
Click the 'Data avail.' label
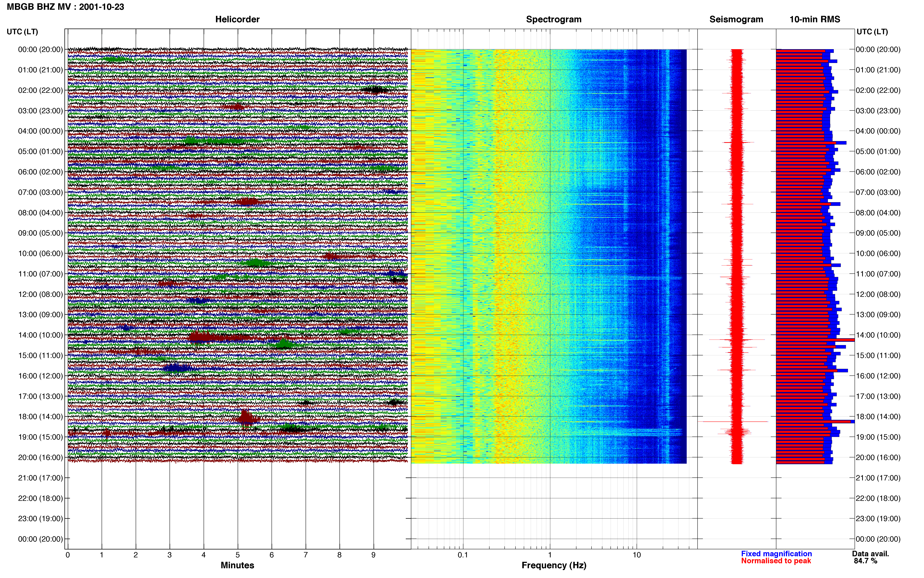870,554
